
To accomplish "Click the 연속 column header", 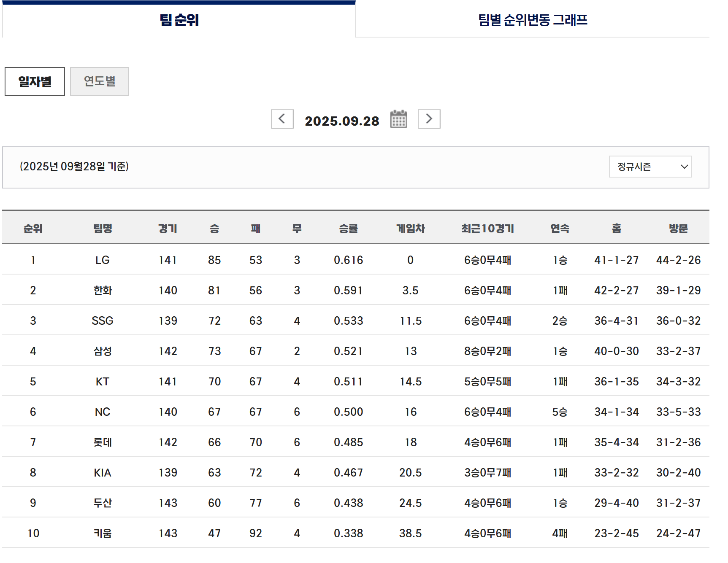I will (560, 228).
